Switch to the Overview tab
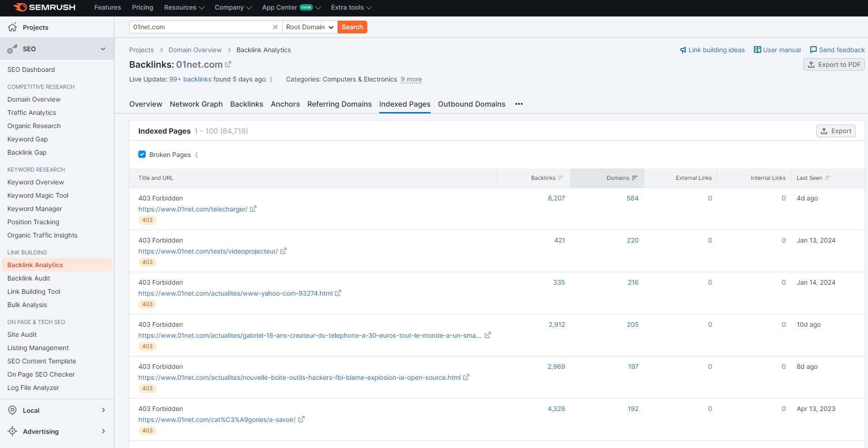 (146, 104)
